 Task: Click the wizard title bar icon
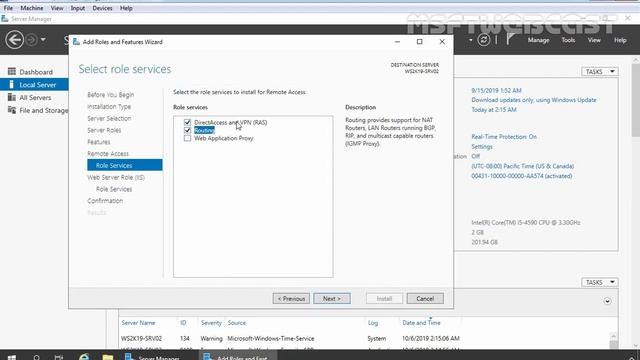click(76, 42)
